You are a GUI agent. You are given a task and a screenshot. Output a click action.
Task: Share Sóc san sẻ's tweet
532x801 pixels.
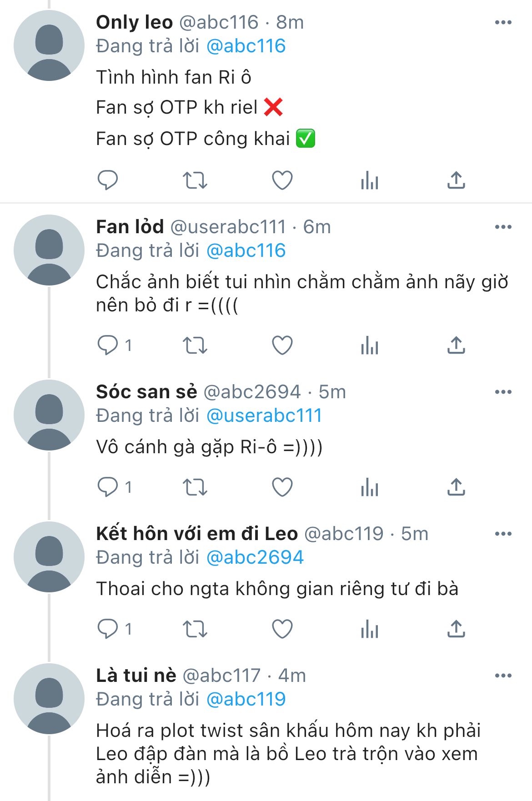tap(456, 487)
